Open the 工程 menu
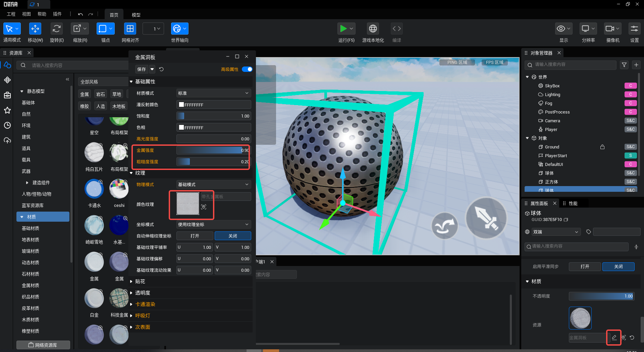The image size is (644, 352). [x=11, y=14]
